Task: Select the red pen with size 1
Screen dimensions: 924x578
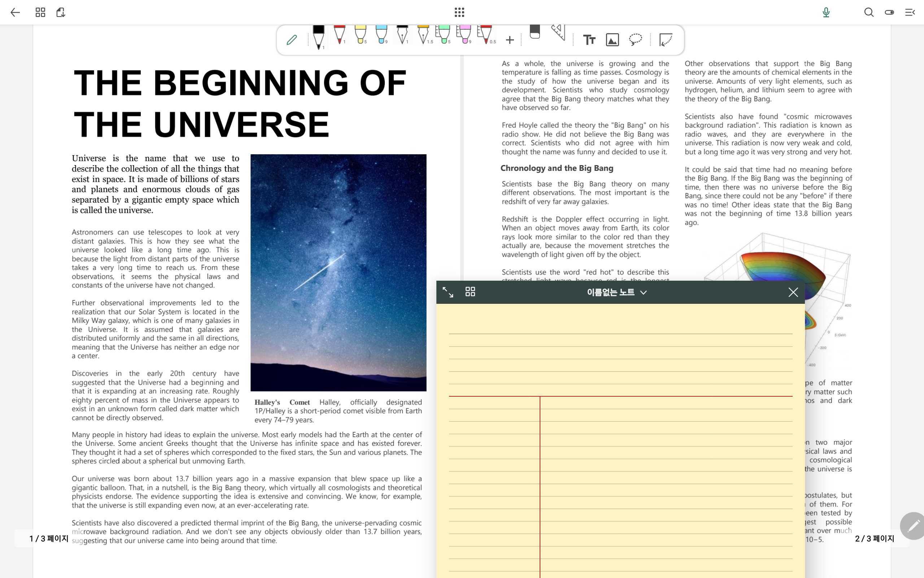Action: pos(339,35)
